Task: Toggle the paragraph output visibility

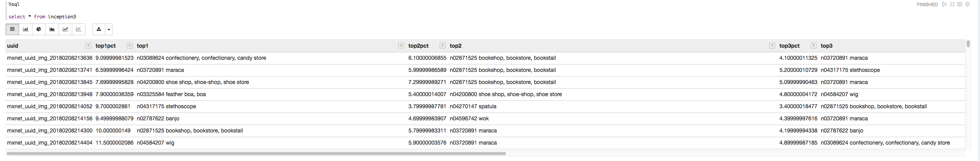Action: (x=960, y=4)
